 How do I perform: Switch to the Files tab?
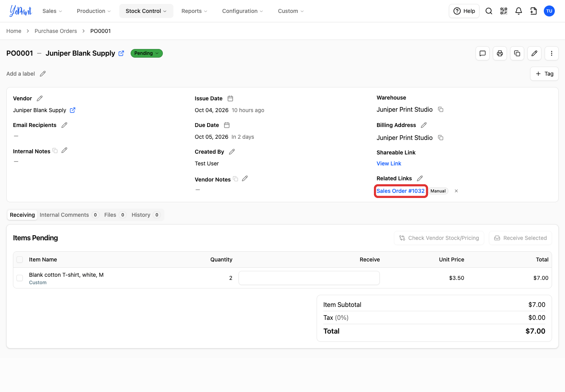(115, 215)
